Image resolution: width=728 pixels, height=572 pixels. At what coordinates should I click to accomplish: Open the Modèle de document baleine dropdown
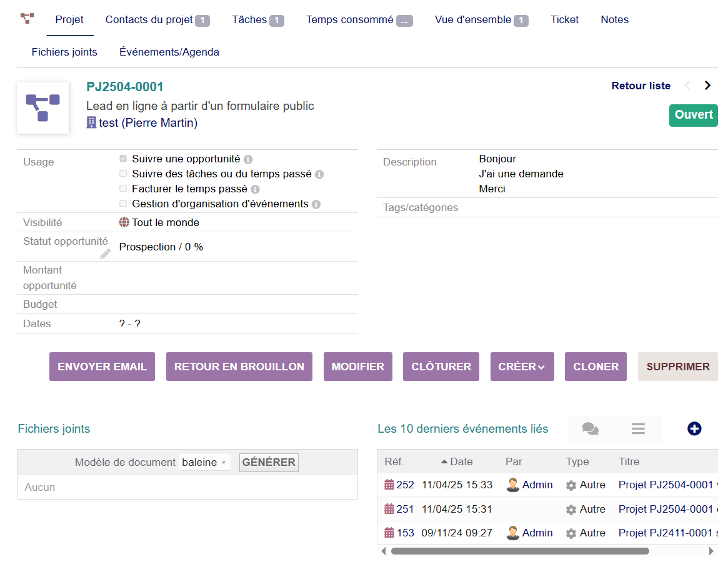point(204,463)
